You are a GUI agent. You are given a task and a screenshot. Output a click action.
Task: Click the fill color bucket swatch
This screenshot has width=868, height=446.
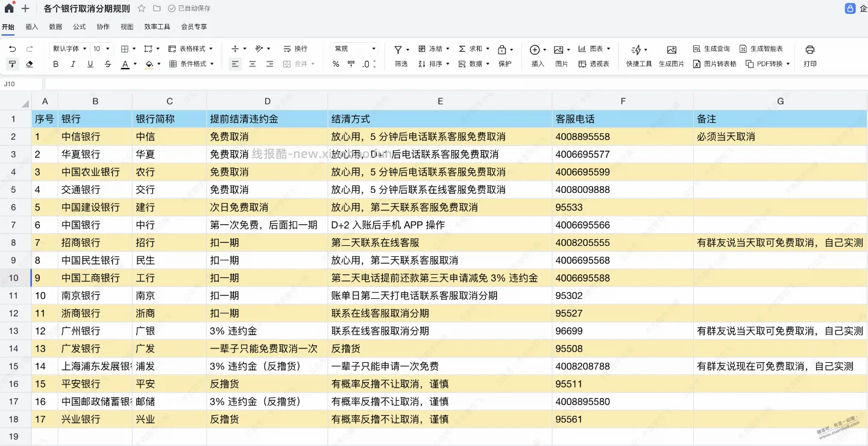[149, 64]
